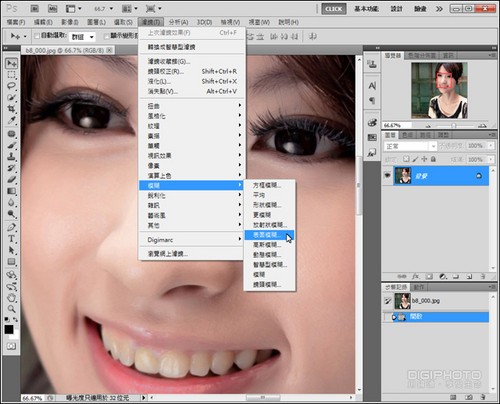Switch to 繪畫 workspace
The height and width of the screenshot is (404, 500).
pyautogui.click(x=420, y=9)
